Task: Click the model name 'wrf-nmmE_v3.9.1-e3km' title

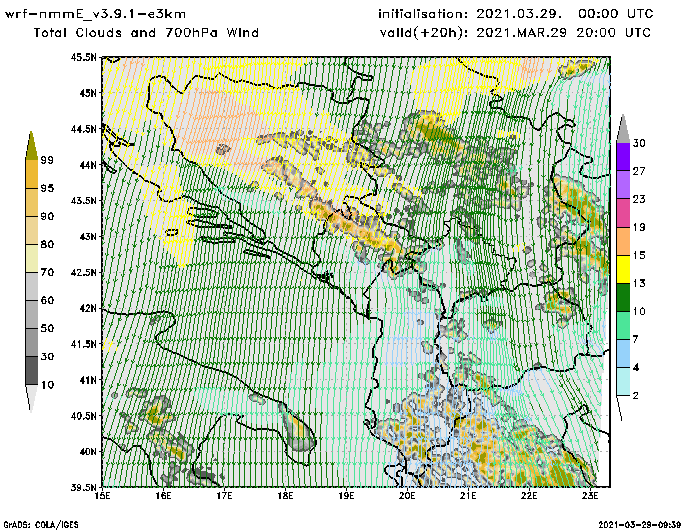Action: [95, 14]
